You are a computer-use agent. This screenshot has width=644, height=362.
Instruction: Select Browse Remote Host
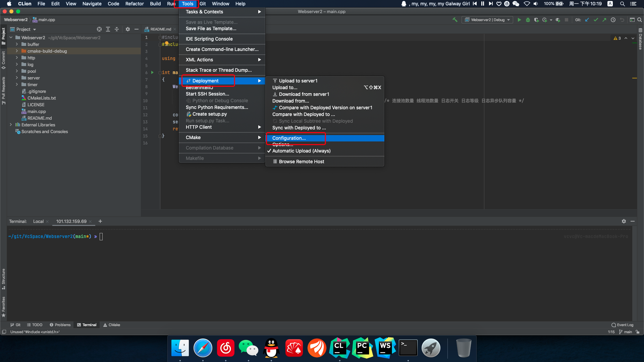click(325, 162)
